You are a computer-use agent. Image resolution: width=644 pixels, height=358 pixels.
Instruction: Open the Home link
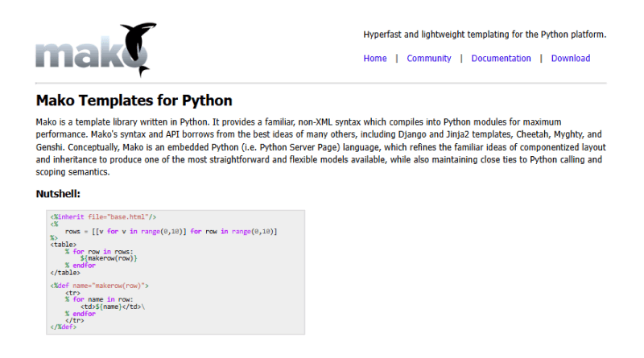click(374, 58)
